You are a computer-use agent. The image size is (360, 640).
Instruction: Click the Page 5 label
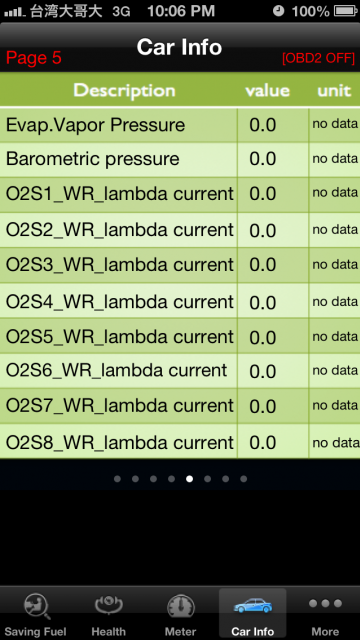click(34, 58)
